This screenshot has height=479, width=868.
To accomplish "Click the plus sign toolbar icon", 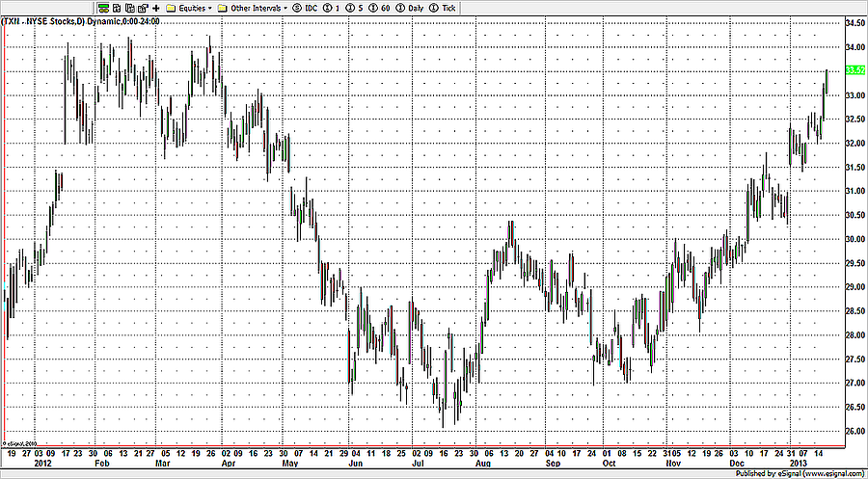I will [x=155, y=7].
